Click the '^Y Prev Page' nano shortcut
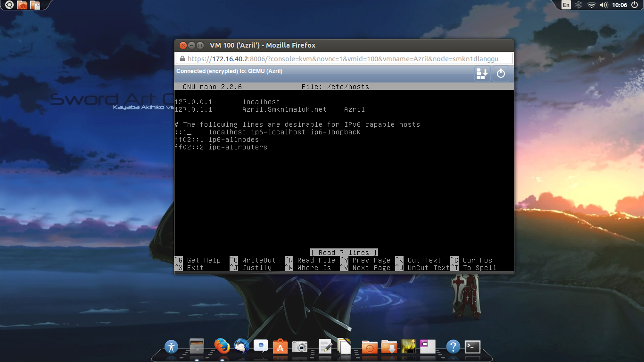 click(x=365, y=260)
